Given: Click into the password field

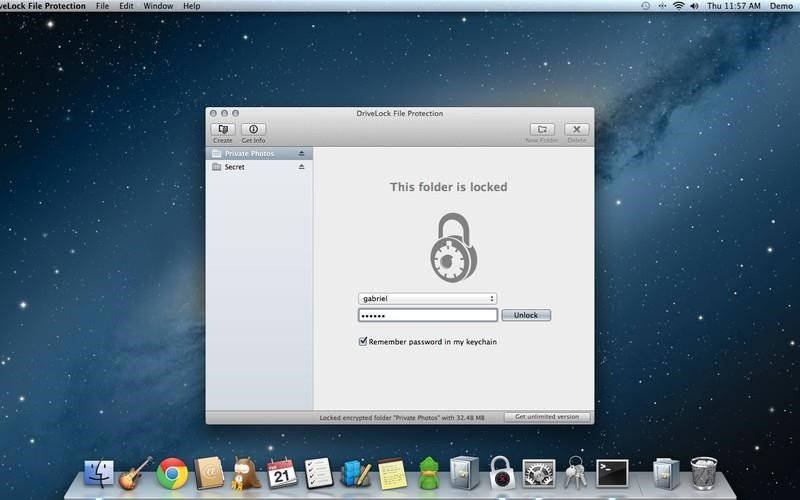Looking at the screenshot, I should [428, 315].
